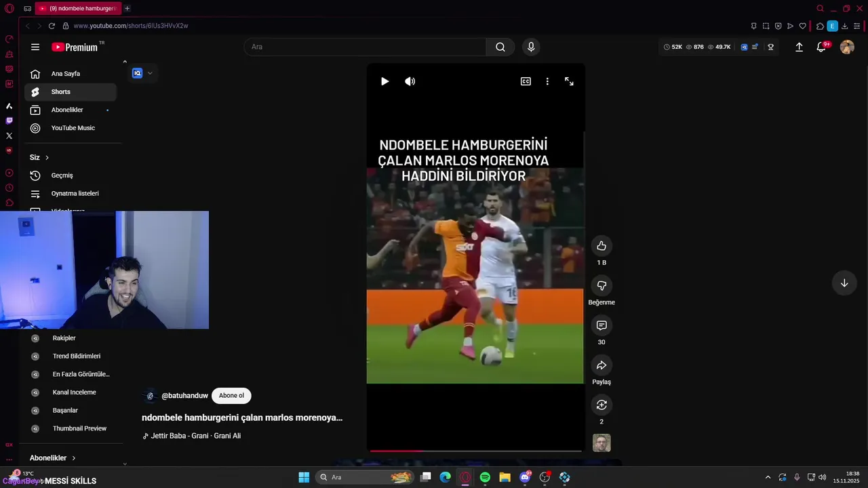Mute the Shorts video volume
The height and width of the screenshot is (488, 868).
pyautogui.click(x=410, y=81)
